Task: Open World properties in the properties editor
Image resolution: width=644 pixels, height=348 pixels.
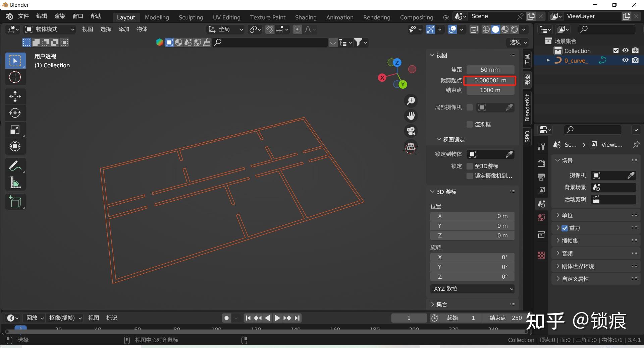Action: click(x=541, y=217)
